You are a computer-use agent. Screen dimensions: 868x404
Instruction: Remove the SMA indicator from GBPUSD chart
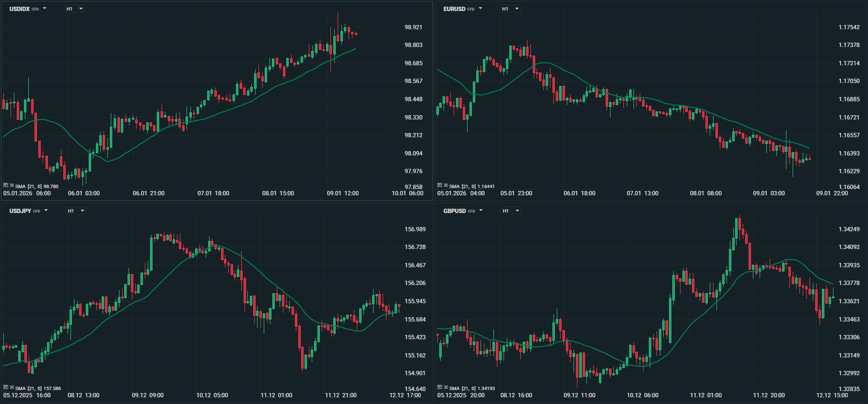pyautogui.click(x=446, y=387)
